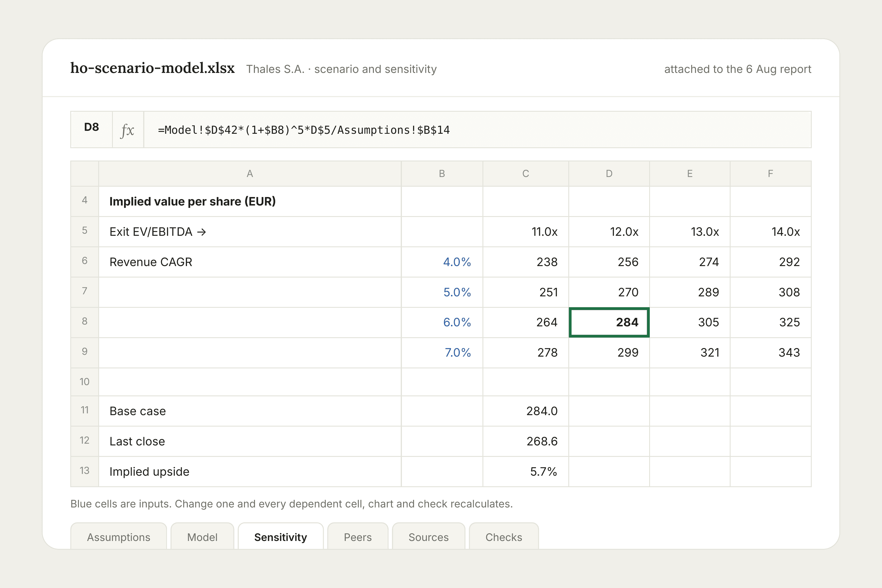Open the Peers sheet tab

point(358,537)
